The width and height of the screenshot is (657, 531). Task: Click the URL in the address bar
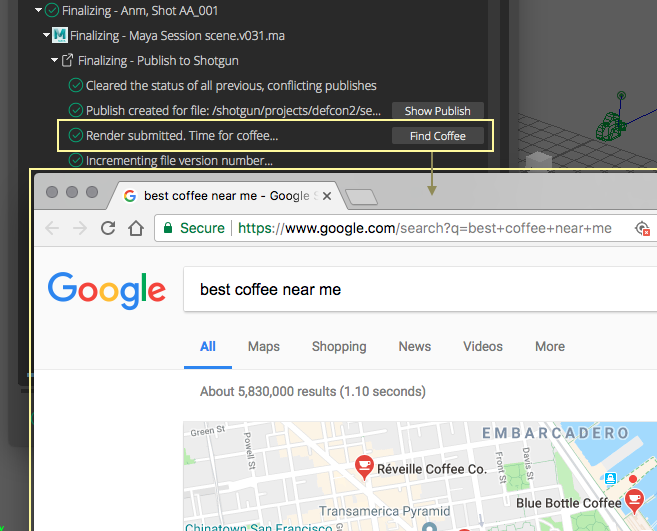click(424, 228)
